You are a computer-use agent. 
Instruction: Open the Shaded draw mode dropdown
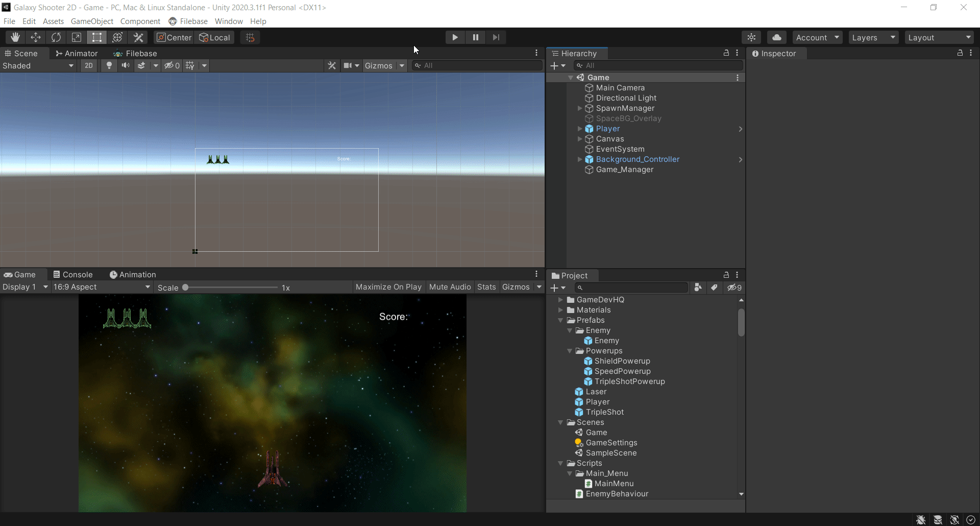(x=38, y=65)
